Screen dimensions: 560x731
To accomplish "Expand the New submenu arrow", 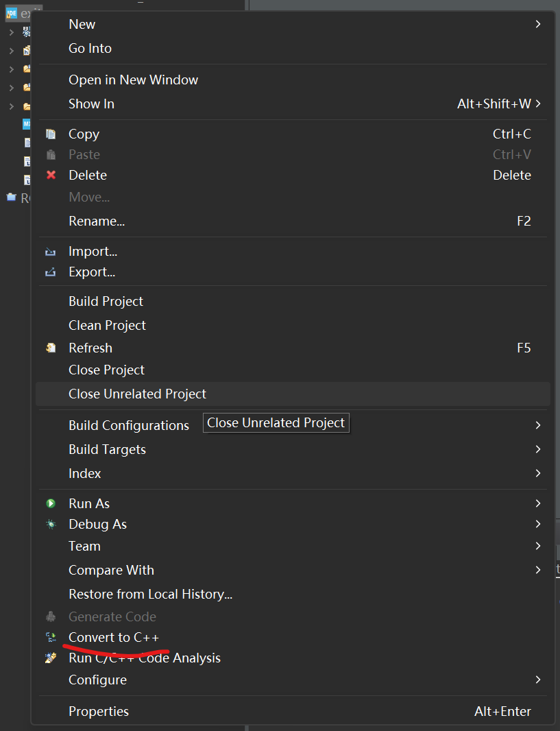I will [538, 24].
